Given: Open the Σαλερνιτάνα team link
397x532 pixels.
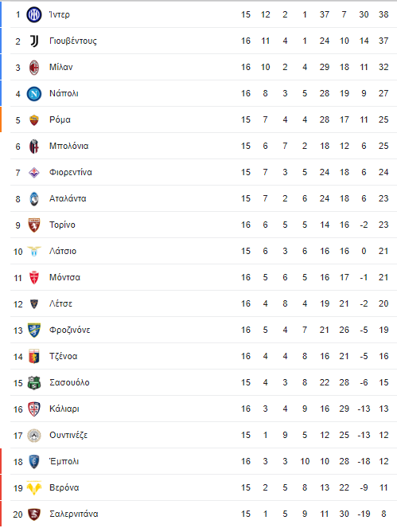Looking at the screenshot, I should coord(73,514).
